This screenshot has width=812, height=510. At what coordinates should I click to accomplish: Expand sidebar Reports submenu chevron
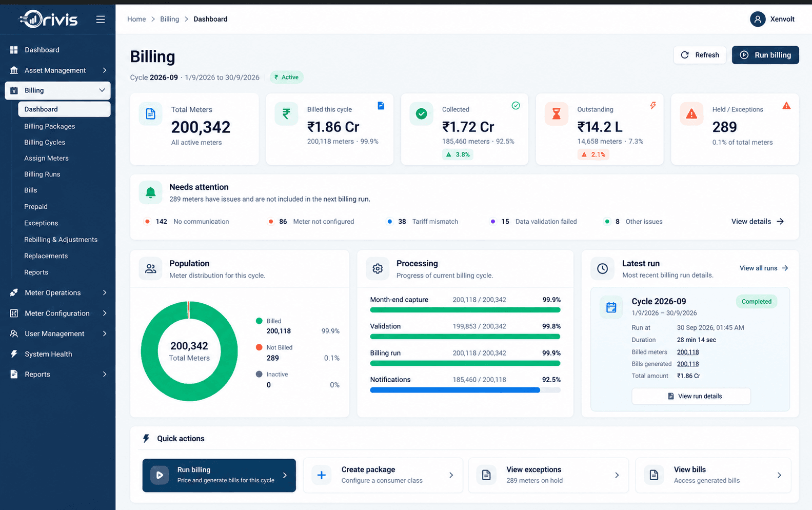[x=105, y=374]
